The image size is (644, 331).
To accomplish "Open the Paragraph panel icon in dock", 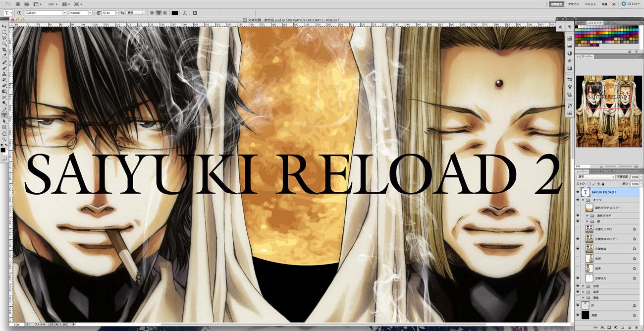I will click(570, 27).
